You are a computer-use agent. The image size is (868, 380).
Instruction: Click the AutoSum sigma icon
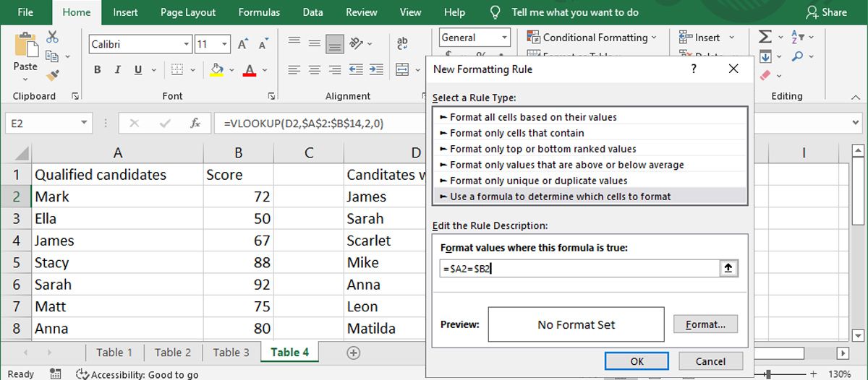[765, 37]
